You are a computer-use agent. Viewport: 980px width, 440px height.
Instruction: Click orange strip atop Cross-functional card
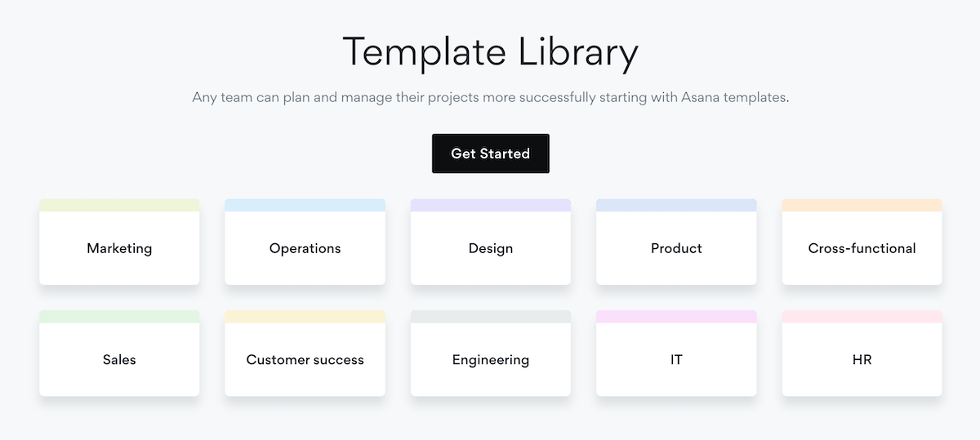click(862, 205)
